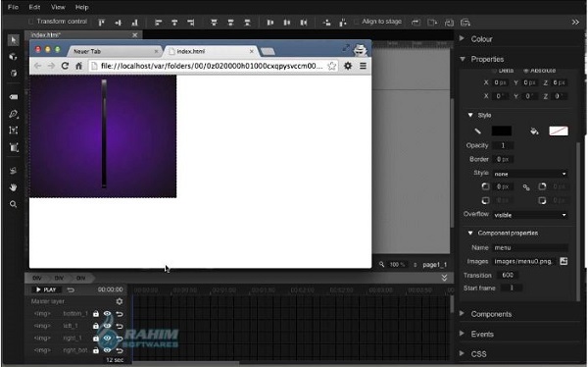Toggle visibility of right_bot layer
This screenshot has width=588, height=367.
(107, 350)
